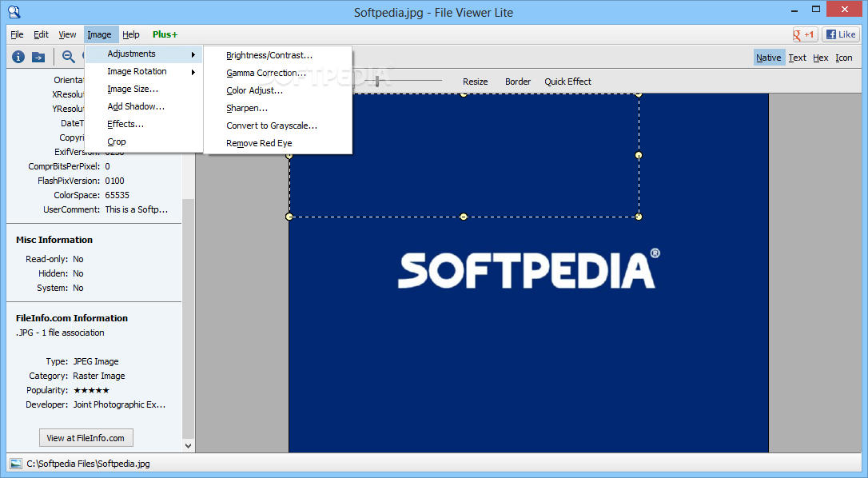The width and height of the screenshot is (868, 478).
Task: Click the 'FileInfo.com Information' heading
Action: click(72, 318)
